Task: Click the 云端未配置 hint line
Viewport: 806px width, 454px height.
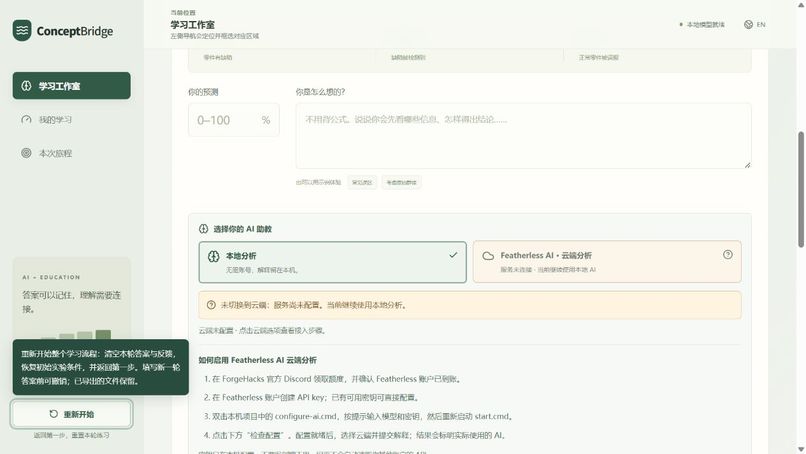Action: point(263,331)
